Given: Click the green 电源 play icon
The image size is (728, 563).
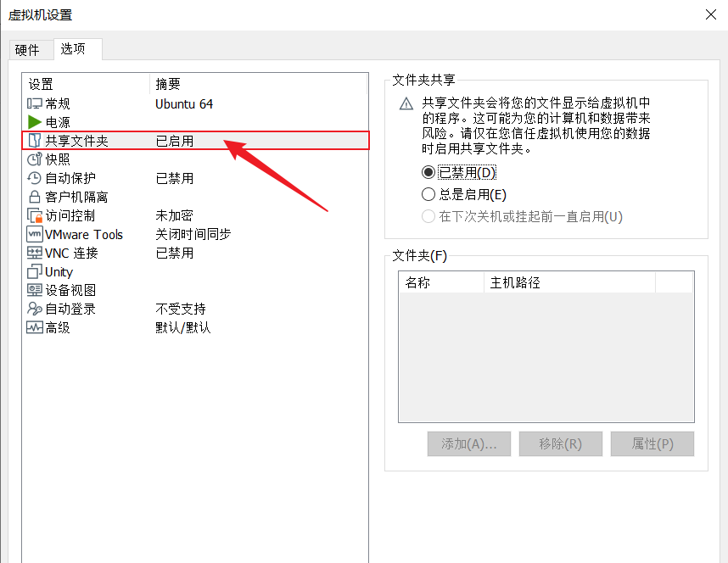Looking at the screenshot, I should (x=35, y=122).
